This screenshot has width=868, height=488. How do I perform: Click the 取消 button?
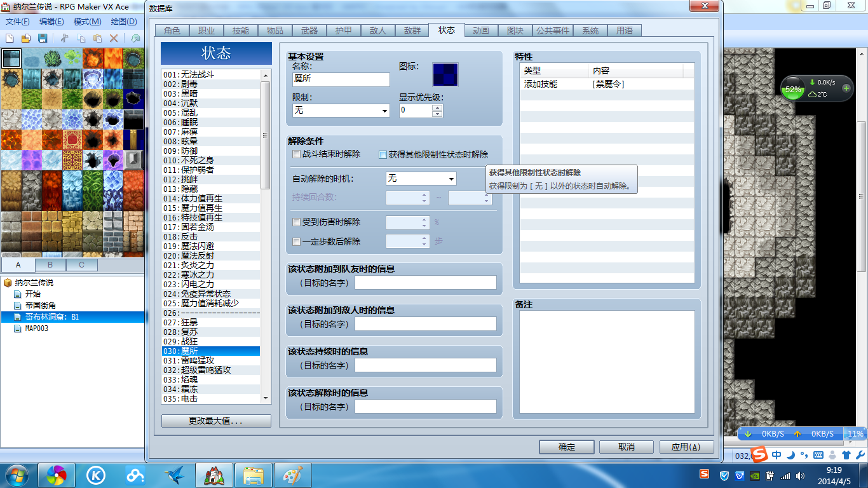coord(627,447)
